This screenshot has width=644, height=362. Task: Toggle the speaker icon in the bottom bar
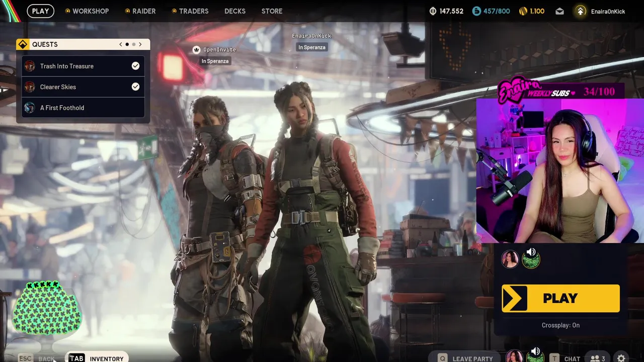(x=535, y=351)
